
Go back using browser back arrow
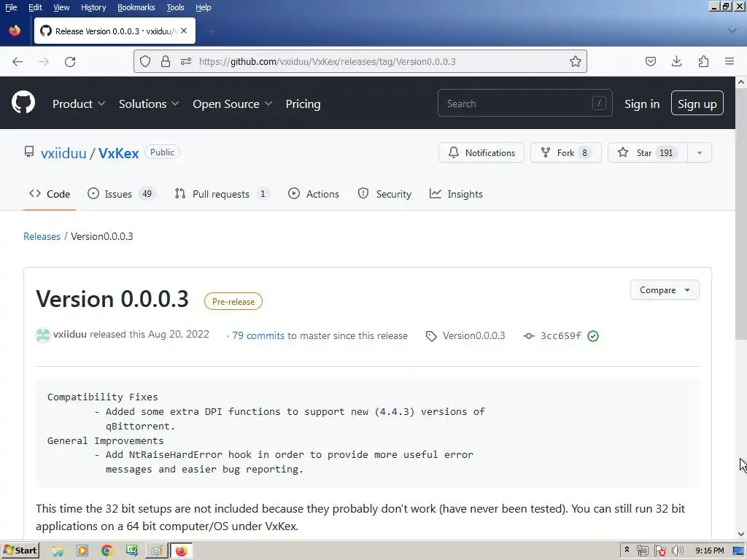[18, 61]
